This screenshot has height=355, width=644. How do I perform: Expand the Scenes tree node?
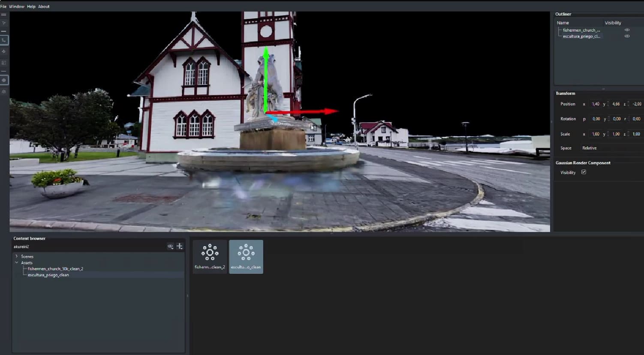[x=17, y=256]
